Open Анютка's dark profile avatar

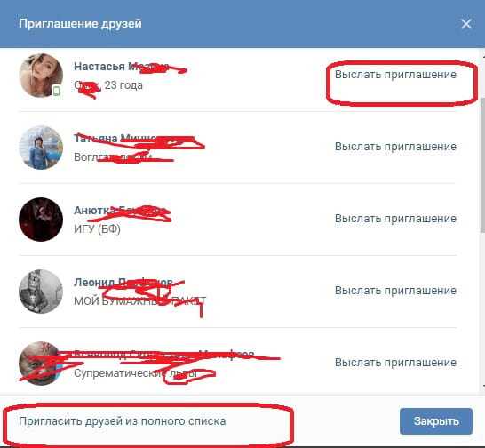(x=41, y=220)
